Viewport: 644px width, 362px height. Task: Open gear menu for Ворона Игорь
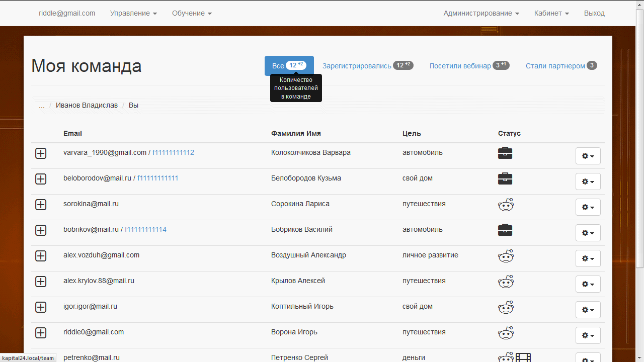(x=588, y=335)
